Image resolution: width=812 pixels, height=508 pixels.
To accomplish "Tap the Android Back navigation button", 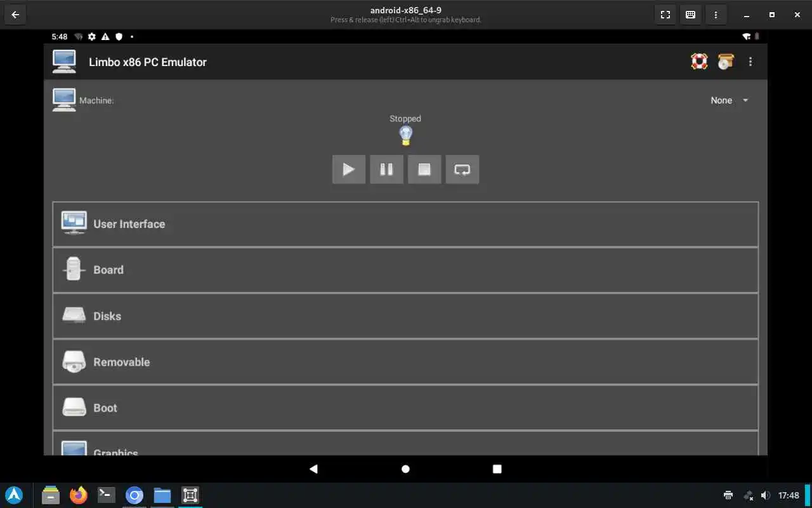I will (x=313, y=469).
